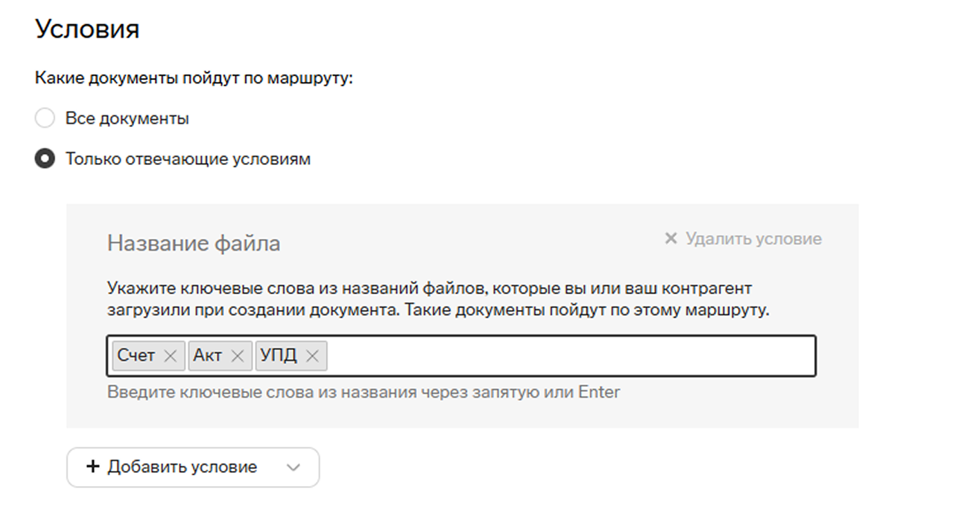This screenshot has width=980, height=522.
Task: Click the "Все документы" option label
Action: coord(127,119)
